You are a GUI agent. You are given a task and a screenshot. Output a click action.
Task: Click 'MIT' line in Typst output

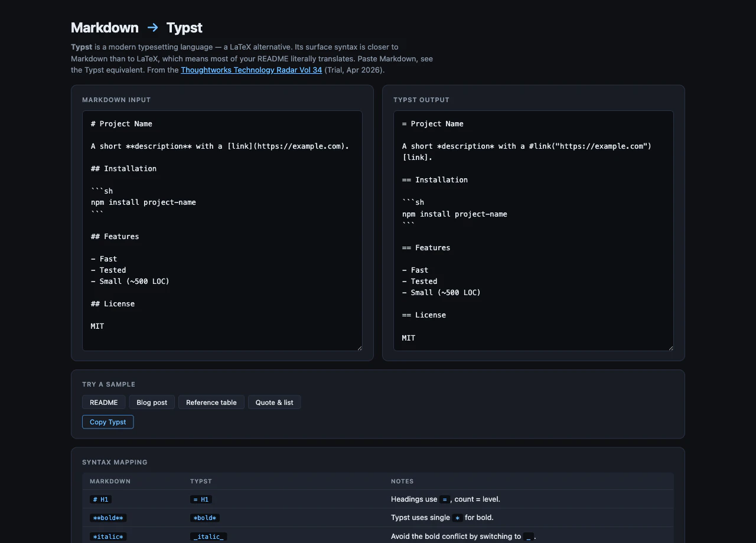(x=409, y=338)
